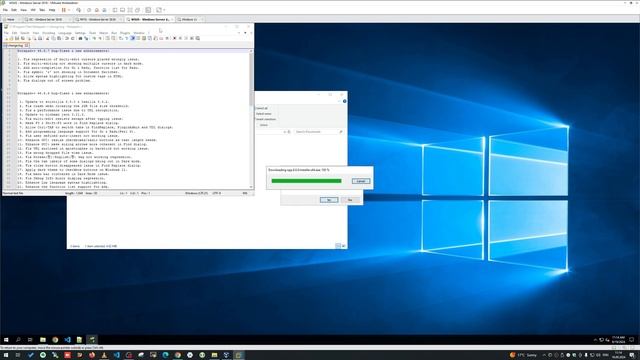The image size is (640, 360).
Task: Toggle the Word Wrap icon in Notepad++ toolbar
Action: pos(121,38)
